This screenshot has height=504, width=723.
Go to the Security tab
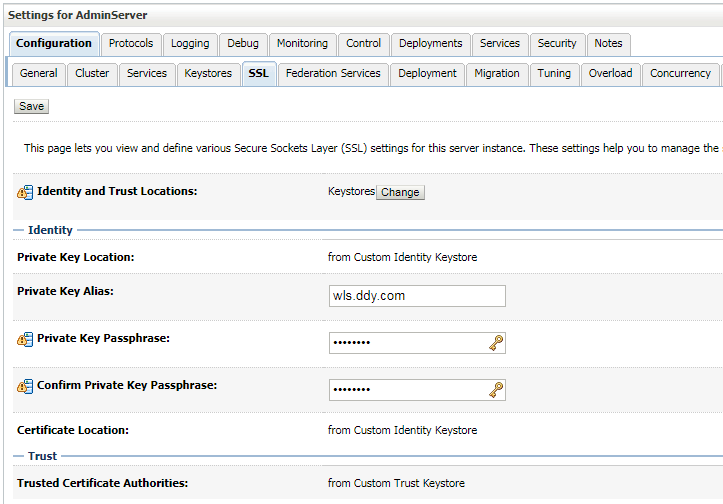[557, 44]
